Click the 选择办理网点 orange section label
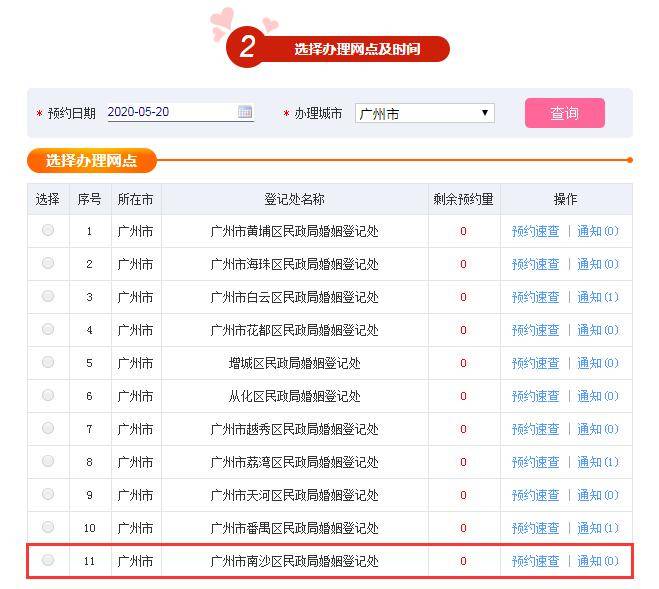The width and height of the screenshot is (659, 589). click(x=92, y=160)
